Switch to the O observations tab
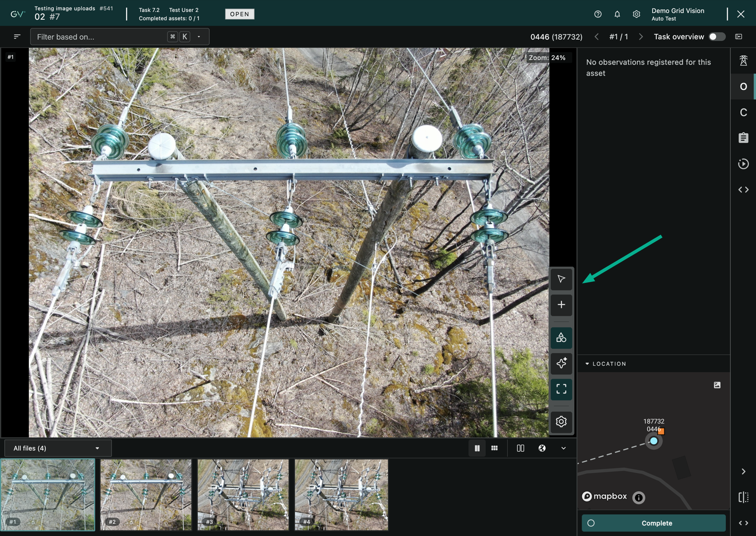Screen dimensions: 756x536 coord(743,86)
